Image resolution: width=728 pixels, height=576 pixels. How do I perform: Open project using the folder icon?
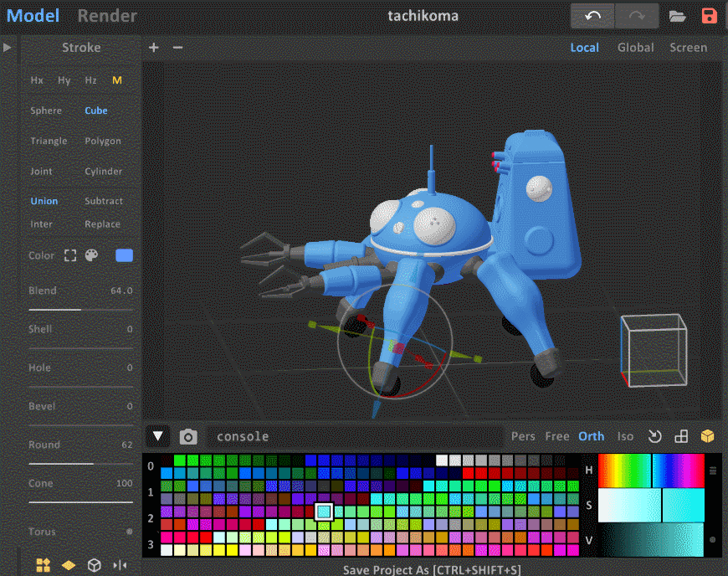[x=677, y=16]
